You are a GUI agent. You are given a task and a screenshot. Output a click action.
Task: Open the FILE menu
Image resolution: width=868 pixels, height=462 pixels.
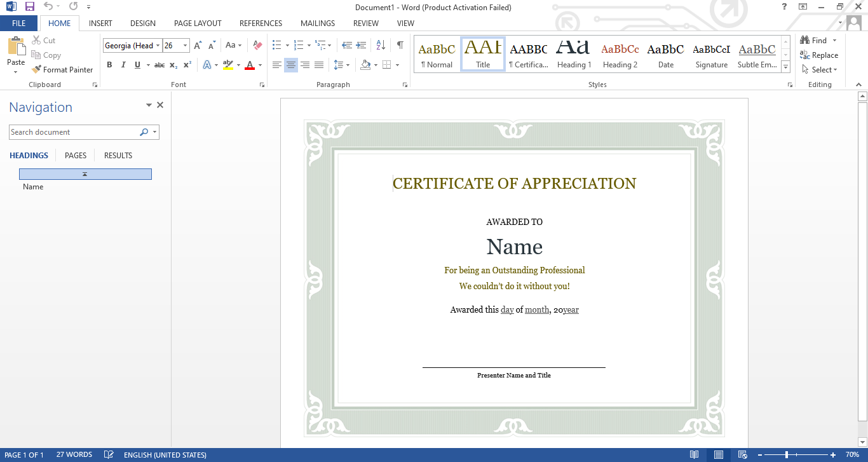tap(19, 23)
